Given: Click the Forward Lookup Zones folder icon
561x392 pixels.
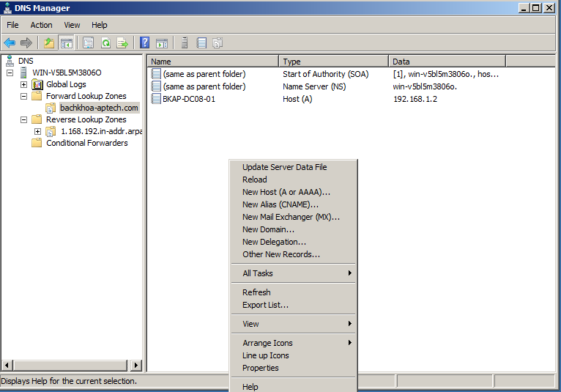Looking at the screenshot, I should (37, 96).
